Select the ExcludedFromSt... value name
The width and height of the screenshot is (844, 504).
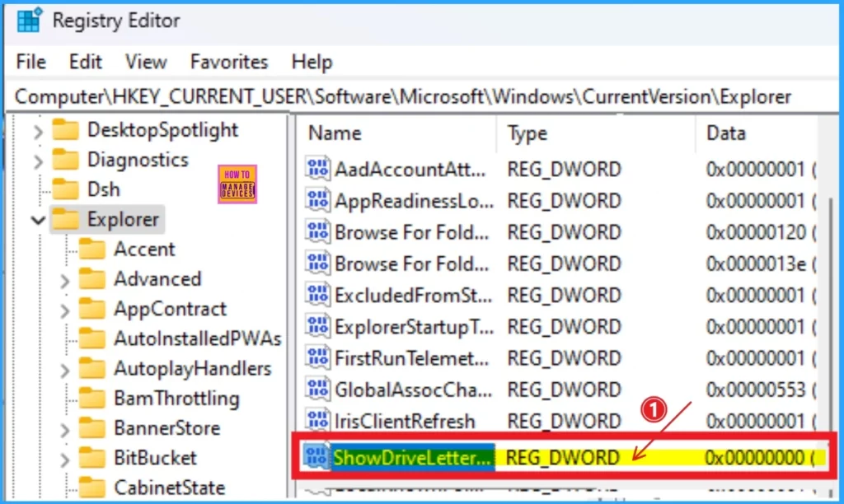coord(414,296)
